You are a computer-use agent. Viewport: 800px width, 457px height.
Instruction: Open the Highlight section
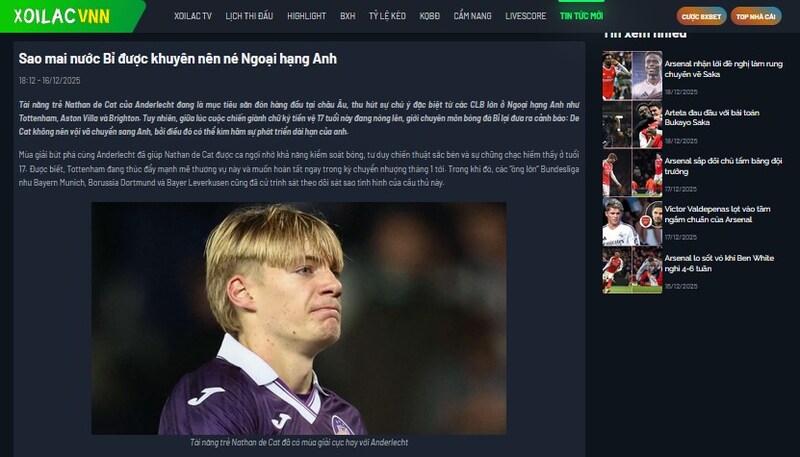pyautogui.click(x=306, y=16)
